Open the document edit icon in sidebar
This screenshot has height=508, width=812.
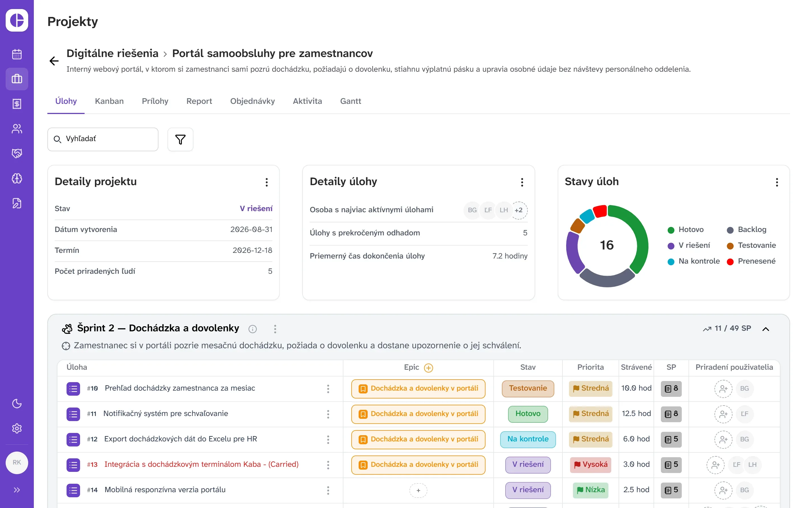click(17, 203)
